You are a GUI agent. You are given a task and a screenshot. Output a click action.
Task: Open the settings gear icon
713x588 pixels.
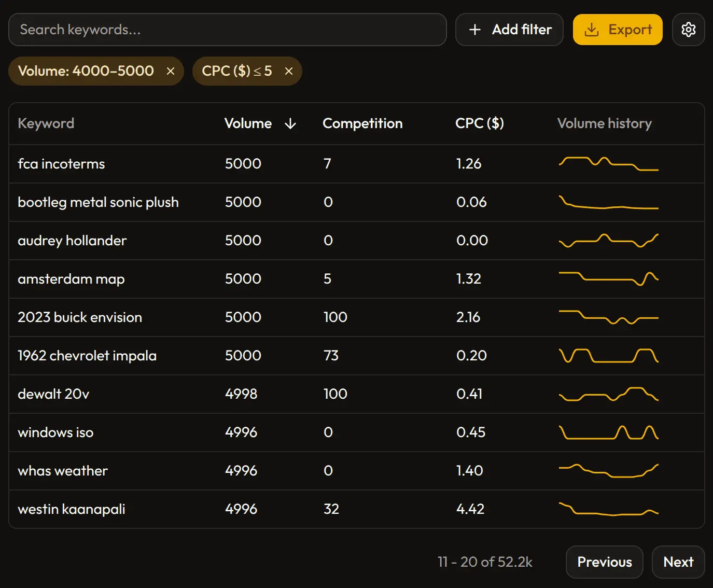click(x=689, y=30)
